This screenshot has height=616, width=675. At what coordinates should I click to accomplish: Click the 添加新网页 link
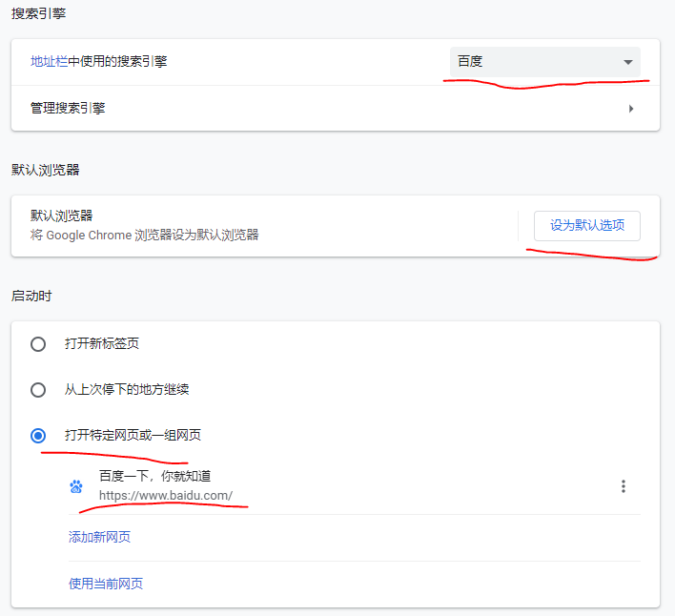(99, 537)
